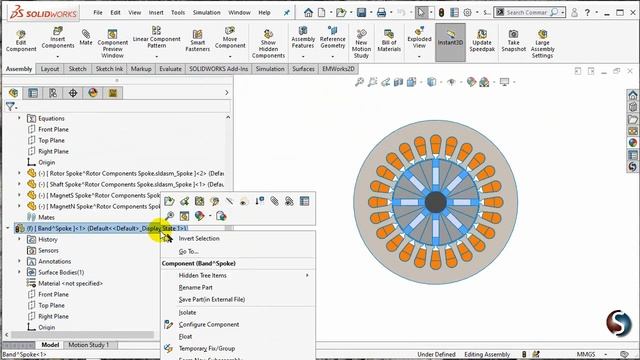Open Exploded View dropdown arrow
This screenshot has width=640, height=360.
tap(419, 57)
